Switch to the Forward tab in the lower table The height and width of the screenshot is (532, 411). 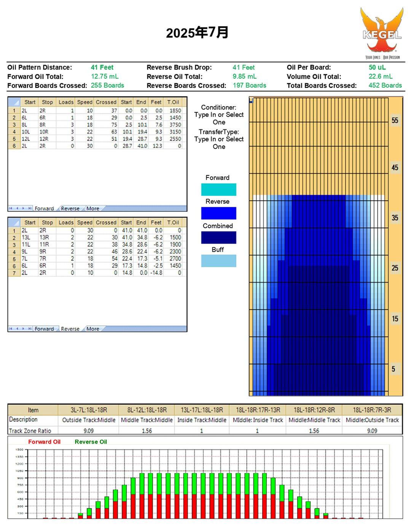45,329
